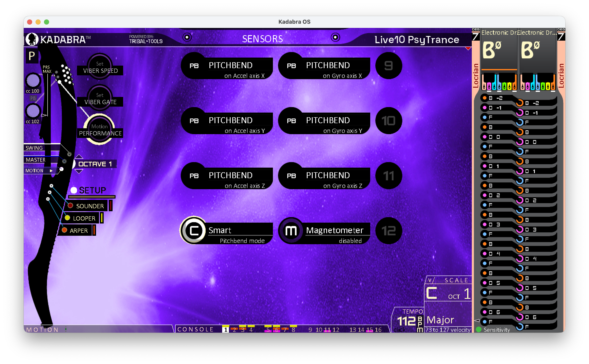Toggle the SOUNDER red indicator
The image size is (589, 364).
[x=70, y=205]
